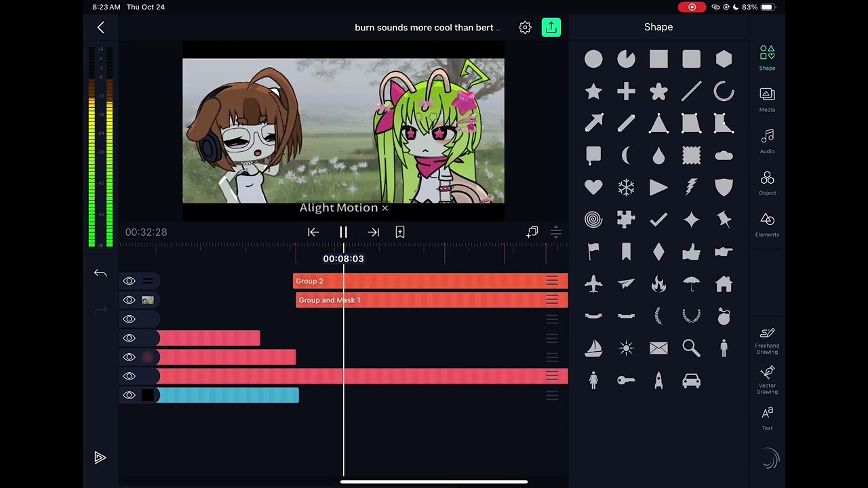Insert the speech bubble shape
The width and height of the screenshot is (868, 488).
pyautogui.click(x=593, y=156)
